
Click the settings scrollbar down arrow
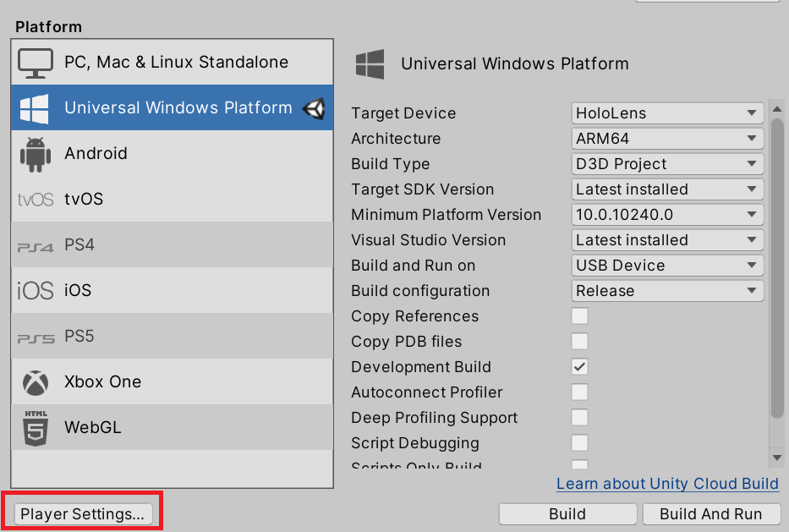pyautogui.click(x=777, y=458)
